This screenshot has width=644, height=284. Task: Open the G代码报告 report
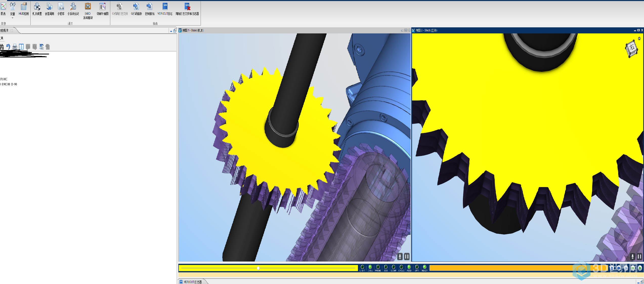coord(136,9)
